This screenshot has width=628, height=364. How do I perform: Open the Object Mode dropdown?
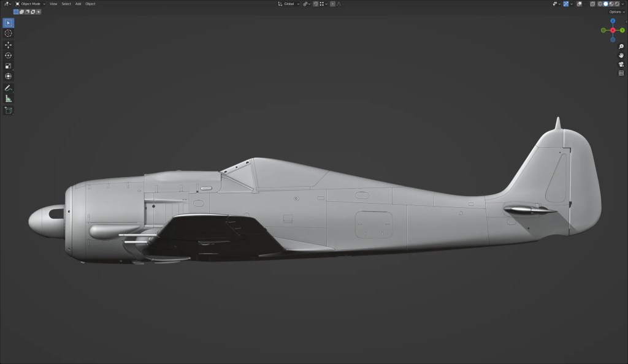point(31,4)
